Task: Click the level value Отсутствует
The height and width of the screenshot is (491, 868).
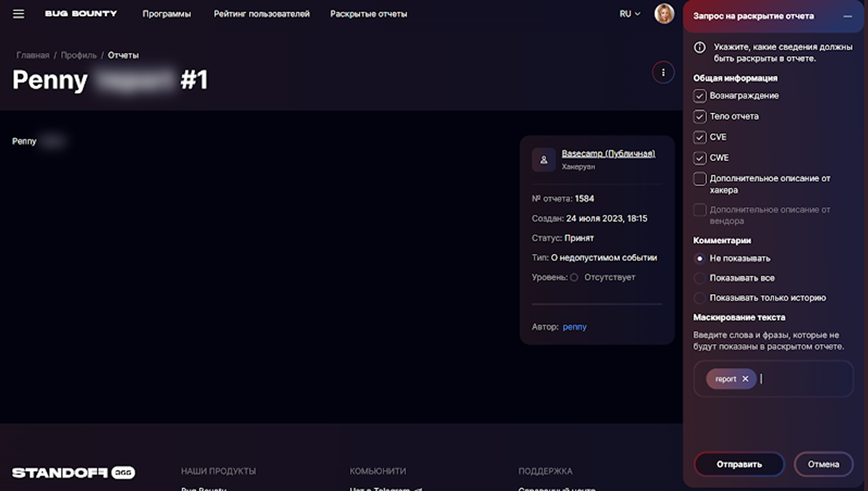Action: (609, 277)
